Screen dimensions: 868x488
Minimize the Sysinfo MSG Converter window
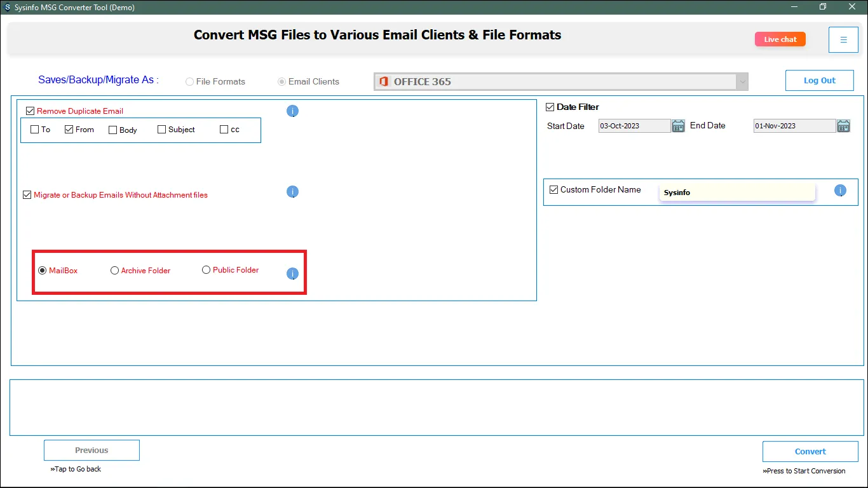pos(794,7)
